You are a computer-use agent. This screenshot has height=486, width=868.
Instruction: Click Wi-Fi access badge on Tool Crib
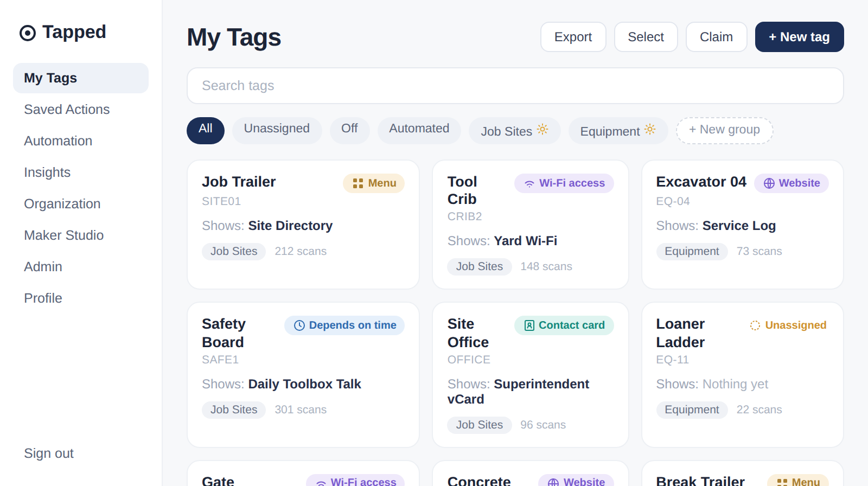tap(564, 183)
